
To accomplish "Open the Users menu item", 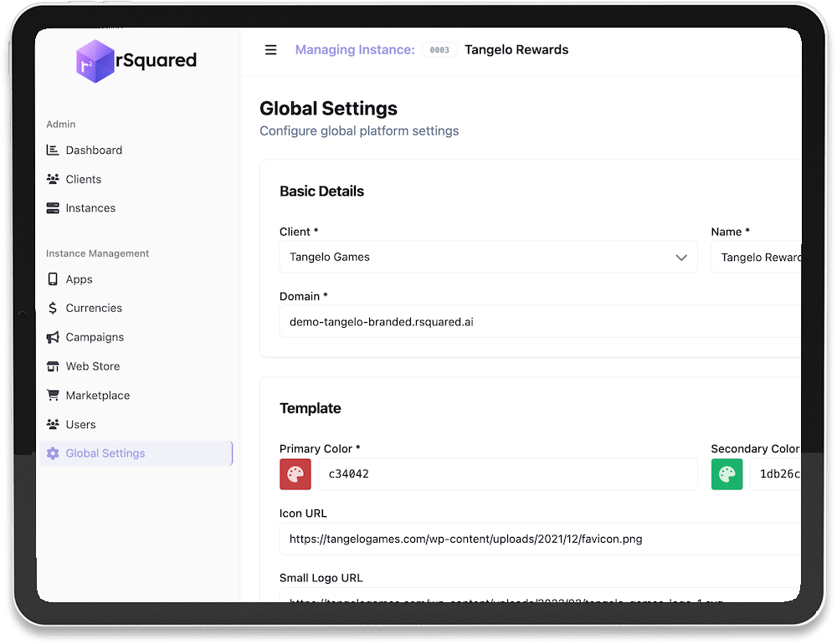I will coord(80,425).
